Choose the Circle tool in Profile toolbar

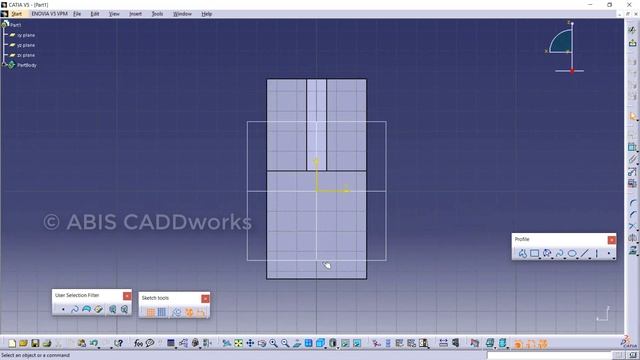(547, 254)
